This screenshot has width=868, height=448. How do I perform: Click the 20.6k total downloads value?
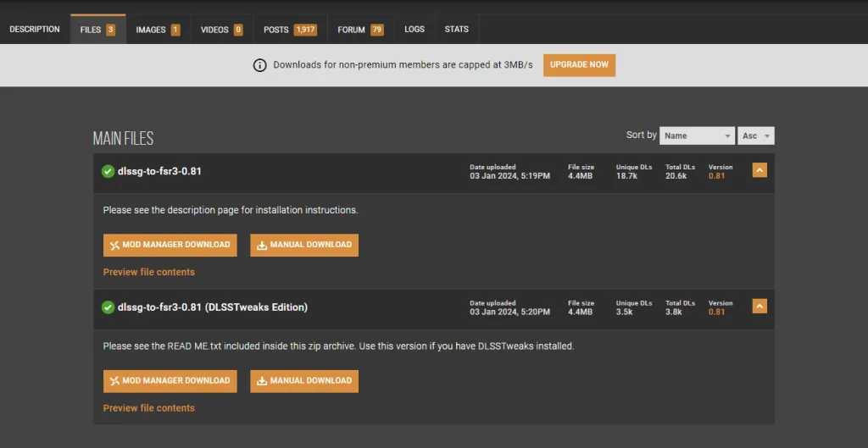click(x=676, y=176)
